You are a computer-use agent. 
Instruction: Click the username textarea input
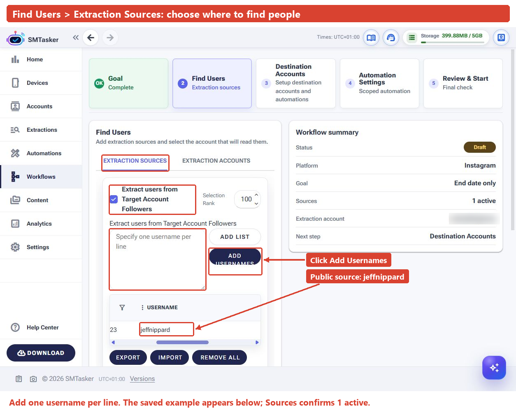point(158,259)
